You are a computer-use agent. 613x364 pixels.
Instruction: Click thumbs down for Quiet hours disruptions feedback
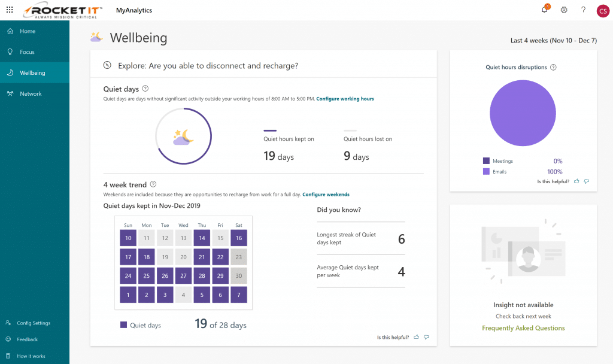587,181
